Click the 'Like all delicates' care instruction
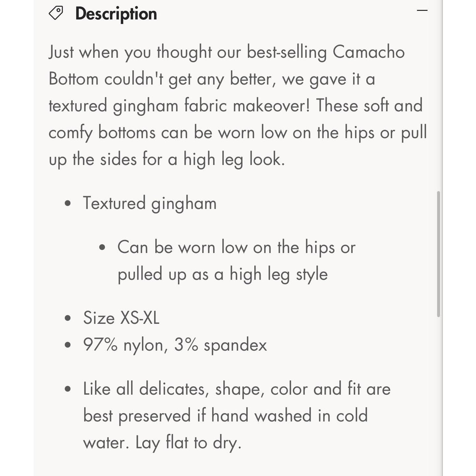Image resolution: width=476 pixels, height=476 pixels. [x=237, y=389]
